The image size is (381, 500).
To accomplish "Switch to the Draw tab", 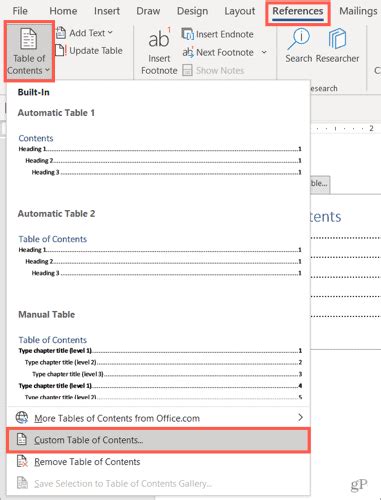I will point(148,11).
